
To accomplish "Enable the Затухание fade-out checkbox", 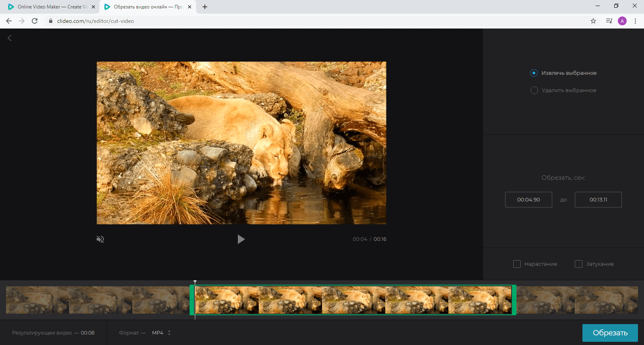I will click(578, 264).
